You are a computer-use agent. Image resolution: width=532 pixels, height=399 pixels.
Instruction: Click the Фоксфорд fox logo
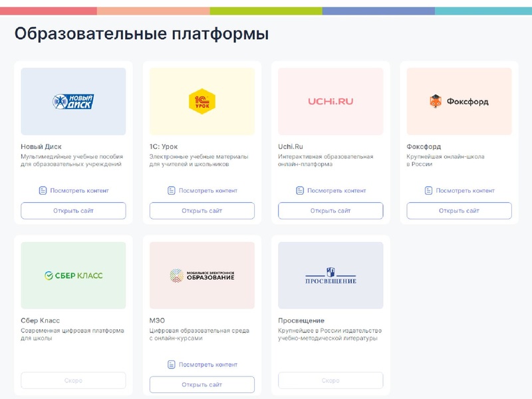[x=460, y=100]
